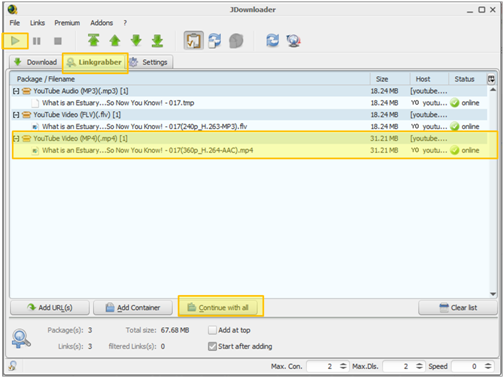Viewport: 504px width, 378px height.
Task: Click the Clear list button
Action: coord(458,308)
